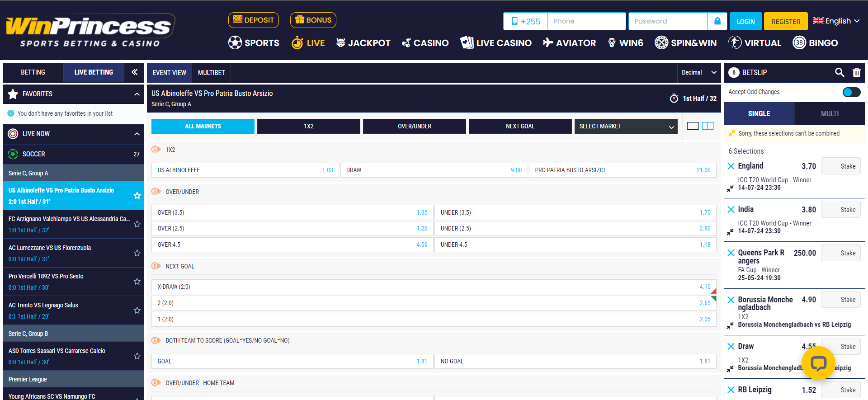
Task: Remove RB Leipzig selection from betslip
Action: pyautogui.click(x=731, y=390)
